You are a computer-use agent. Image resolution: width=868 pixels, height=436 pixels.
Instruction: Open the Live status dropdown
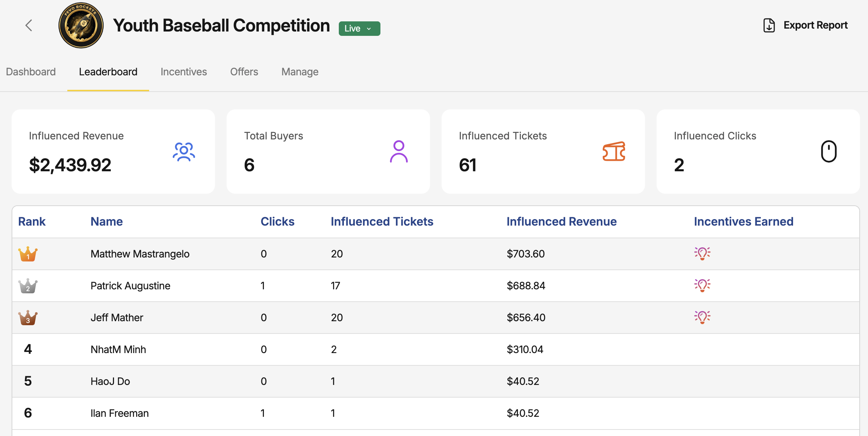[x=359, y=29]
